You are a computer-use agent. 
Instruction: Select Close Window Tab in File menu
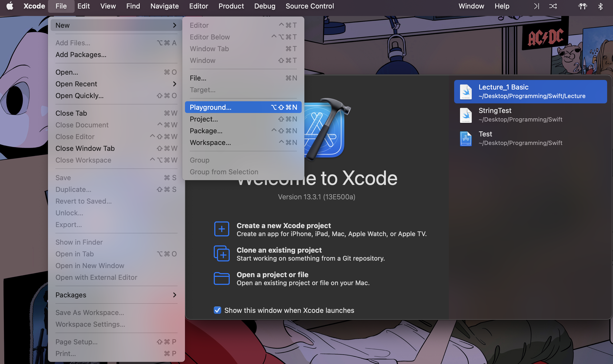coord(116,148)
